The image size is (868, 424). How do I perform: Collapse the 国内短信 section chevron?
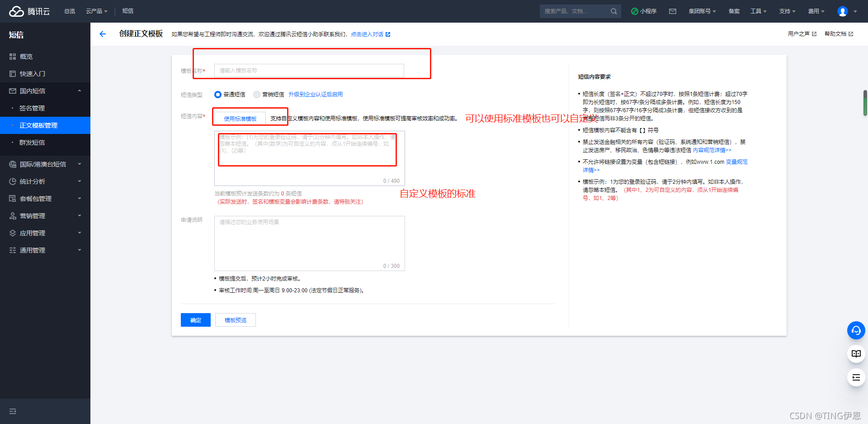click(80, 91)
